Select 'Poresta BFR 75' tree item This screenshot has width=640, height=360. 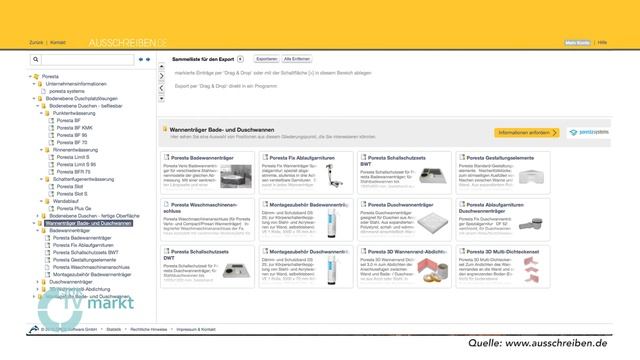[x=73, y=172]
